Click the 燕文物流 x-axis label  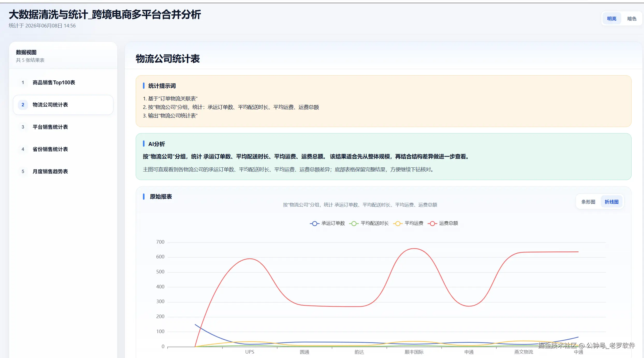(524, 352)
